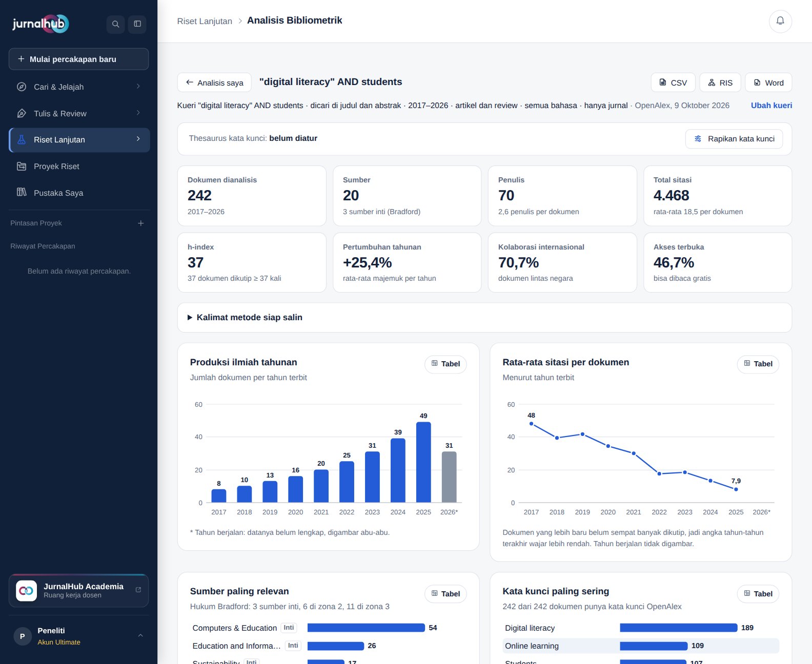The width and height of the screenshot is (812, 664).
Task: Click the flask icon for Riset Lanjutan
Action: (x=22, y=140)
